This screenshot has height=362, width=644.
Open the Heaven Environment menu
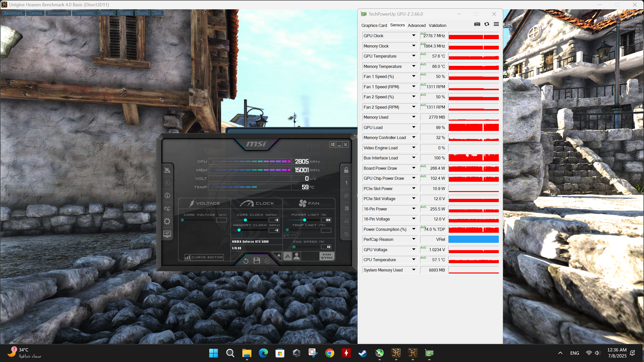pyautogui.click(x=58, y=13)
